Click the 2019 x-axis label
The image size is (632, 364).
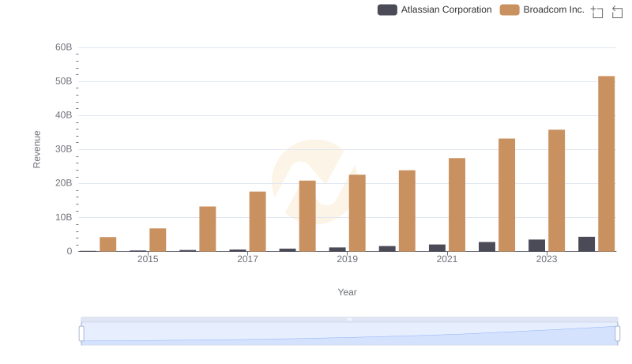click(x=347, y=259)
